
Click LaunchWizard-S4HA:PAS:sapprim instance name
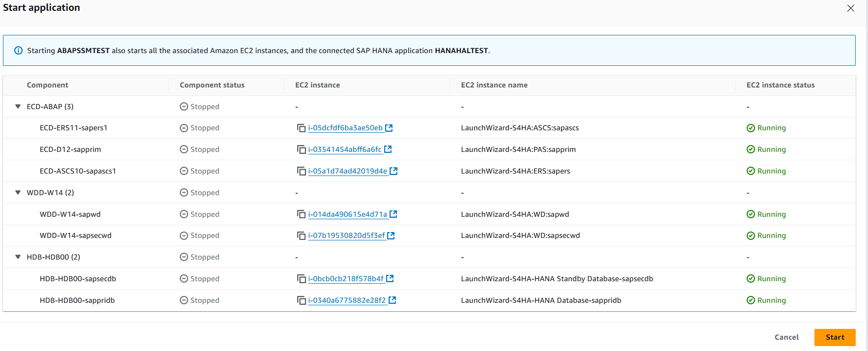[518, 149]
